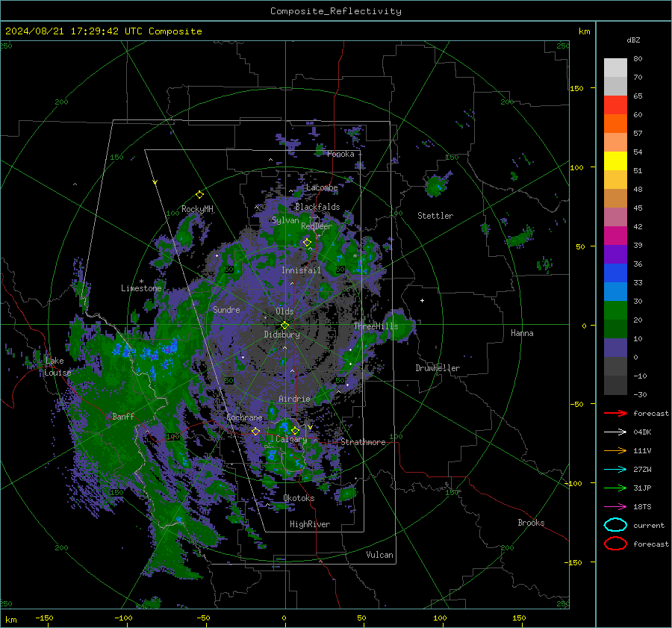Click the Blackfalds label

(x=317, y=207)
